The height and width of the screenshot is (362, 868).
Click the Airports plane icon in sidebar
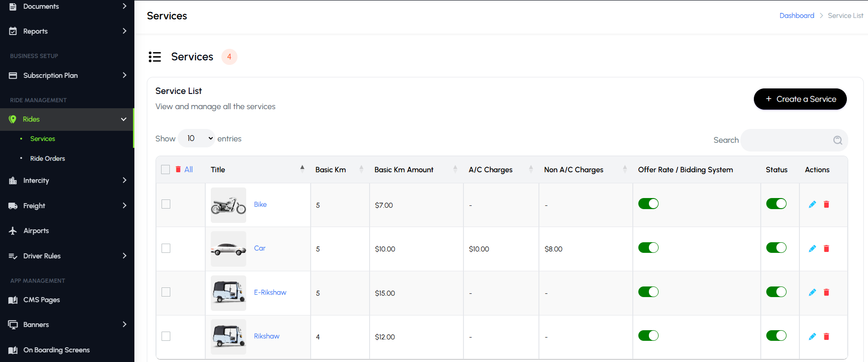[13, 231]
